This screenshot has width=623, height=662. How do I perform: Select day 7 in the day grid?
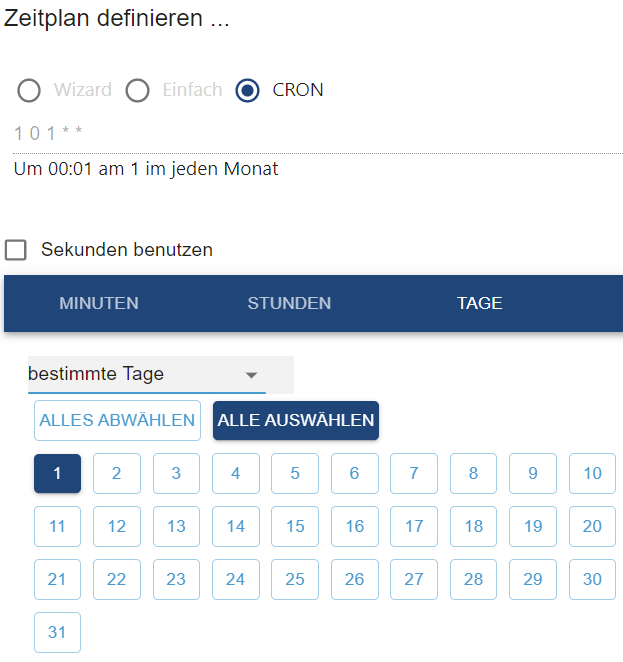[414, 473]
